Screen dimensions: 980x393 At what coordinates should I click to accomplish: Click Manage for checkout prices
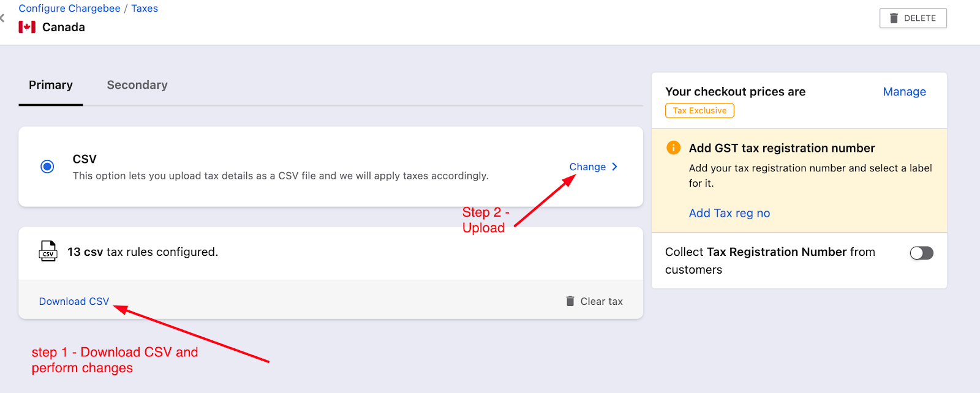pos(904,92)
